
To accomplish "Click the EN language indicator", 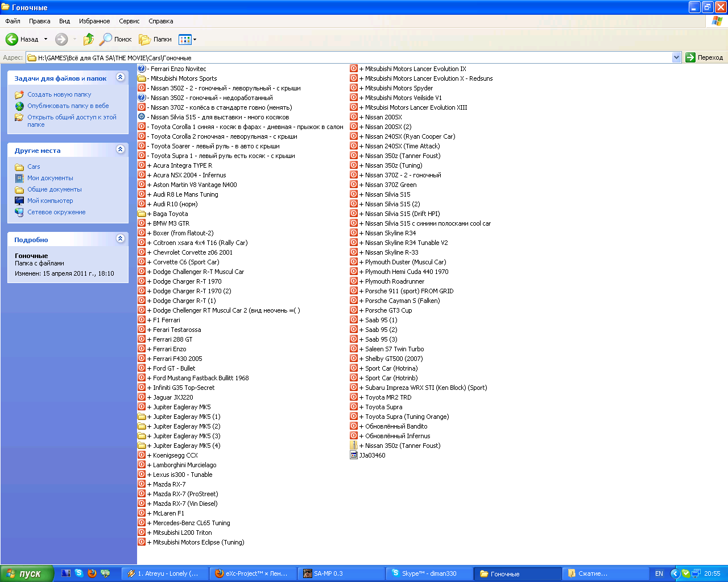I will tap(659, 573).
